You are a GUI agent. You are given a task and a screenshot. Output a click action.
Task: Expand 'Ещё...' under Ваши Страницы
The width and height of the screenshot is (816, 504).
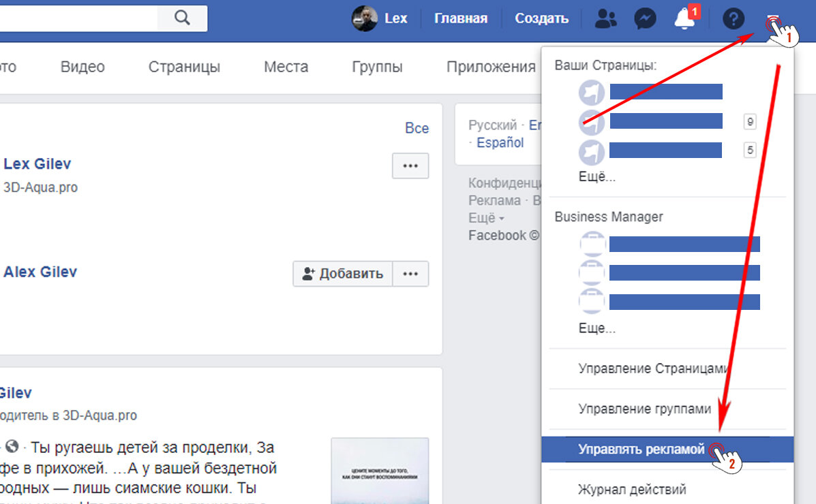tap(596, 176)
